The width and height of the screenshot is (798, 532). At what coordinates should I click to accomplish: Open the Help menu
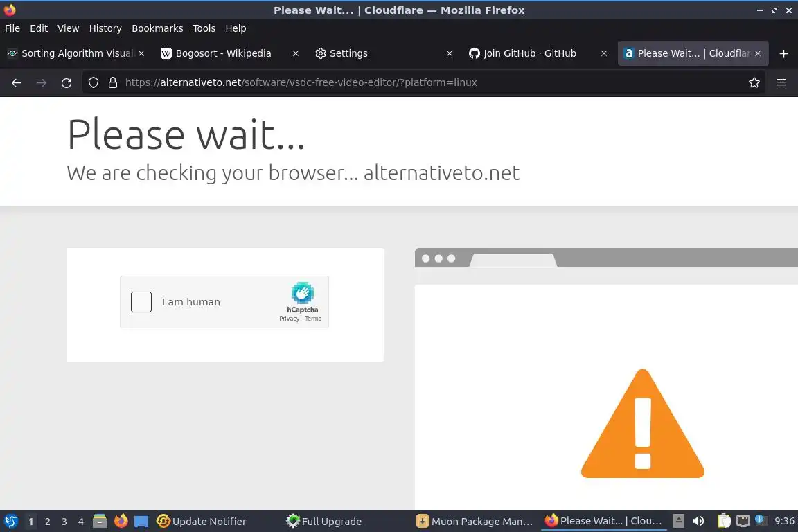point(236,28)
